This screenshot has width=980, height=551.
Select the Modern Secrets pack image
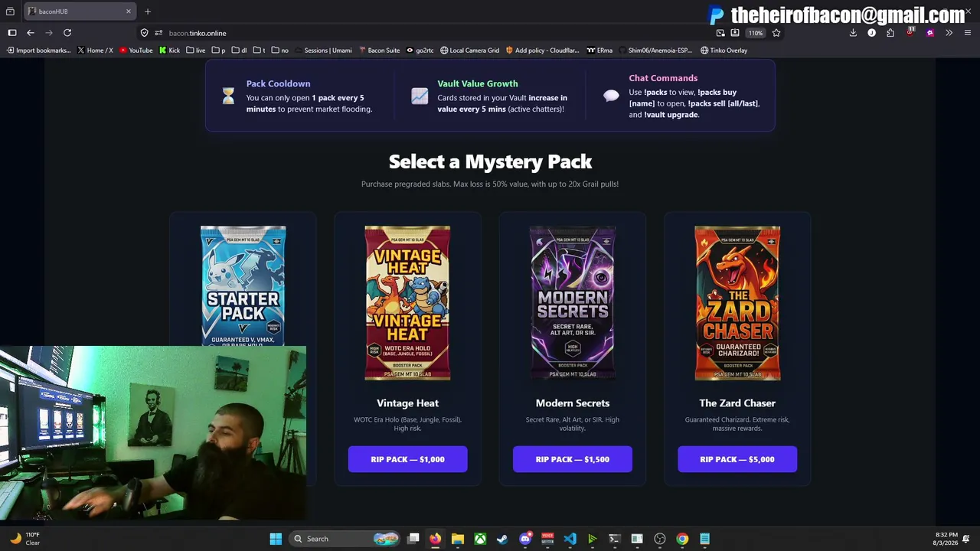click(573, 303)
